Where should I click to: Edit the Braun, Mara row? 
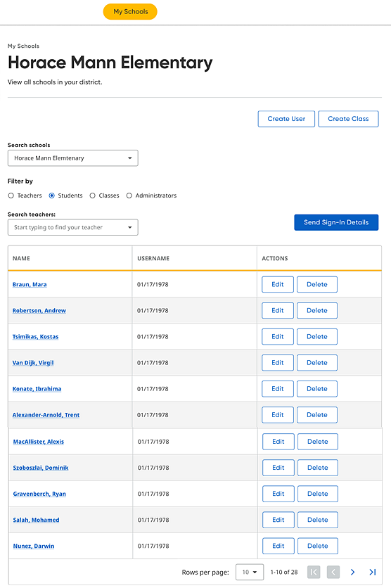click(278, 284)
